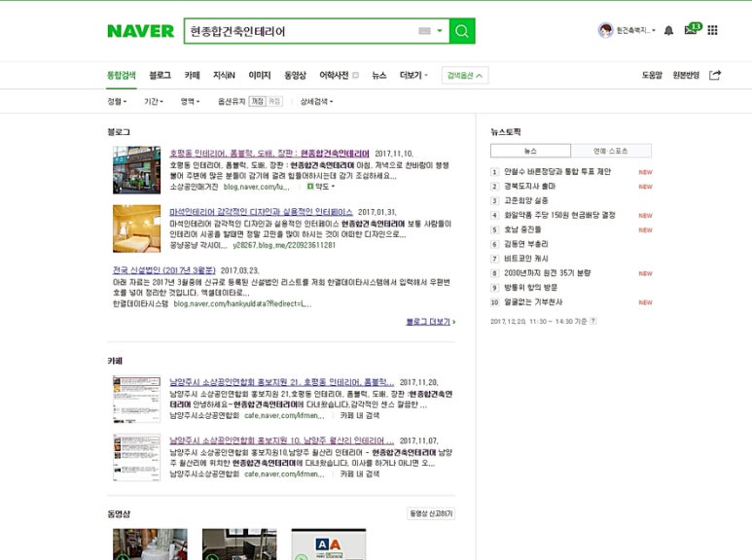
Task: Open the 홍보지원 10 cafe result title
Action: (x=282, y=440)
